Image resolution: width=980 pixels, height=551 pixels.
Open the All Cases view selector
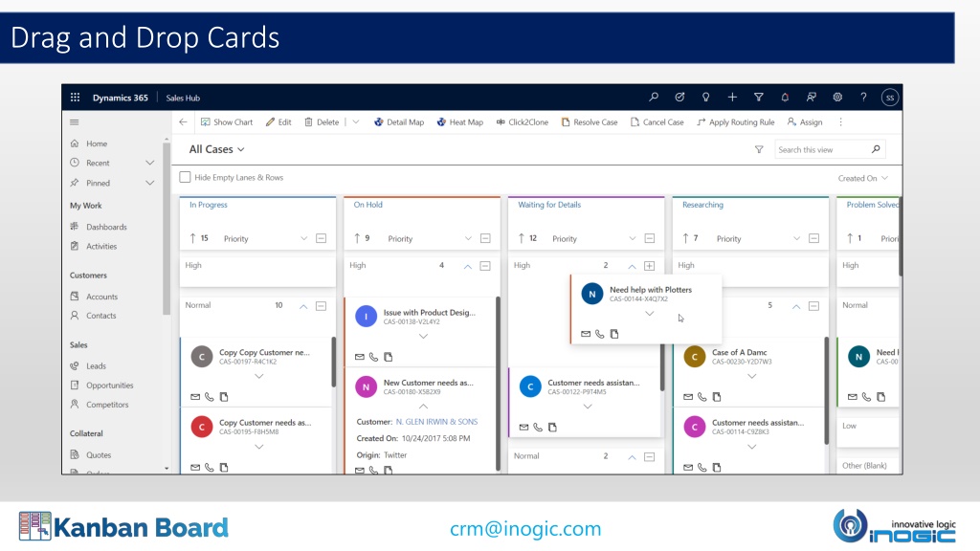(217, 150)
